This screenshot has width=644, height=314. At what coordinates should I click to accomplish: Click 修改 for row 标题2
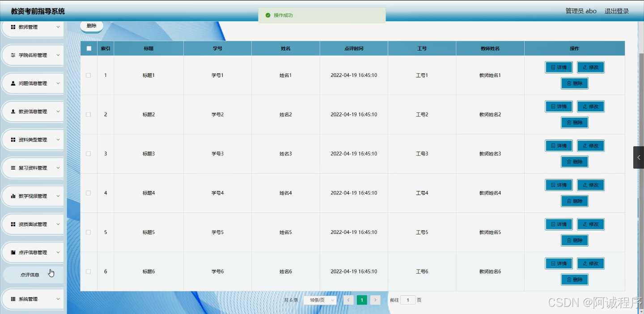(x=591, y=106)
